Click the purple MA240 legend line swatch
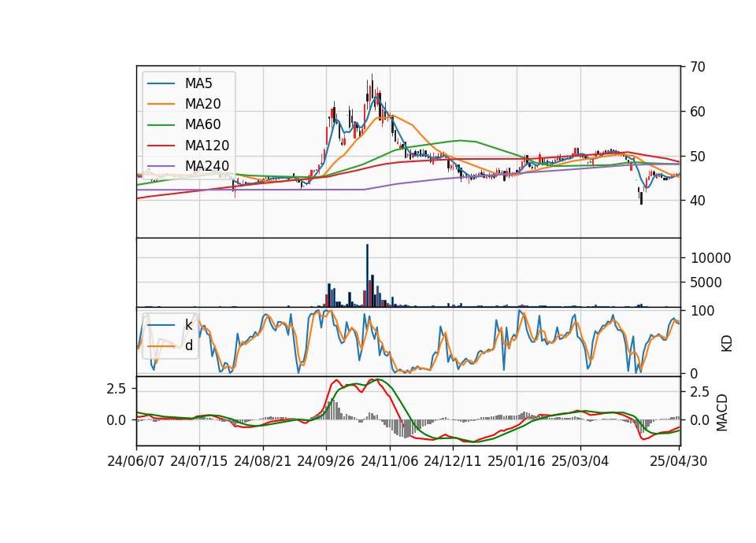The height and width of the screenshot is (543, 756). pos(161,166)
